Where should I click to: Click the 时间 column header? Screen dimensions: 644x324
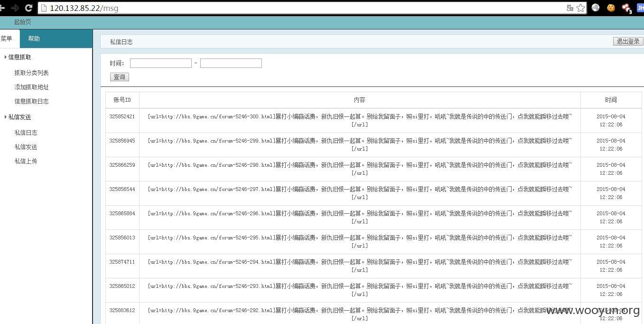click(611, 100)
